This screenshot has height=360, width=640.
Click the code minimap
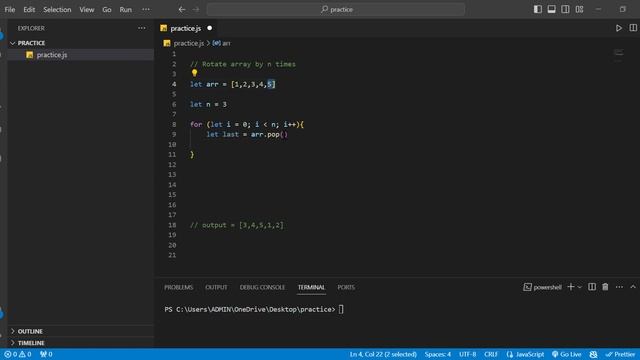(x=619, y=55)
